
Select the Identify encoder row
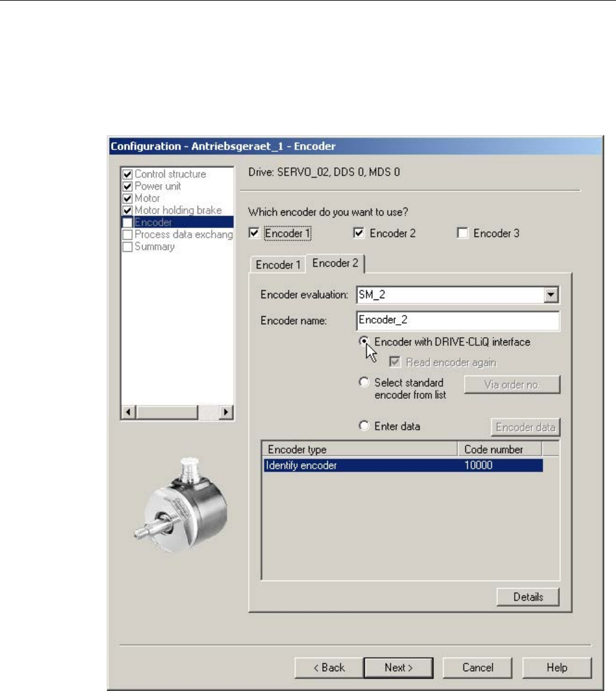403,466
